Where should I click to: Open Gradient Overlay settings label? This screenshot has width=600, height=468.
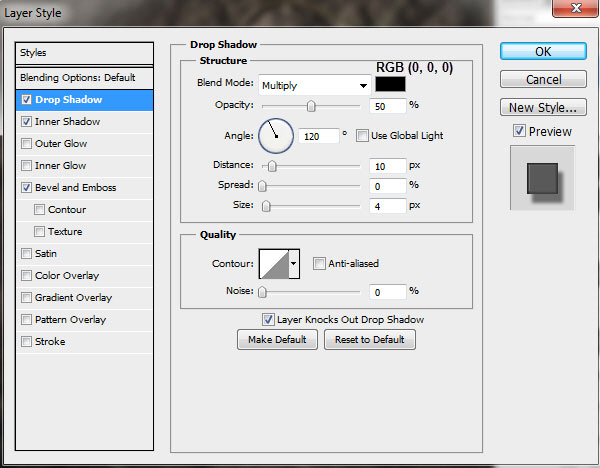point(73,298)
